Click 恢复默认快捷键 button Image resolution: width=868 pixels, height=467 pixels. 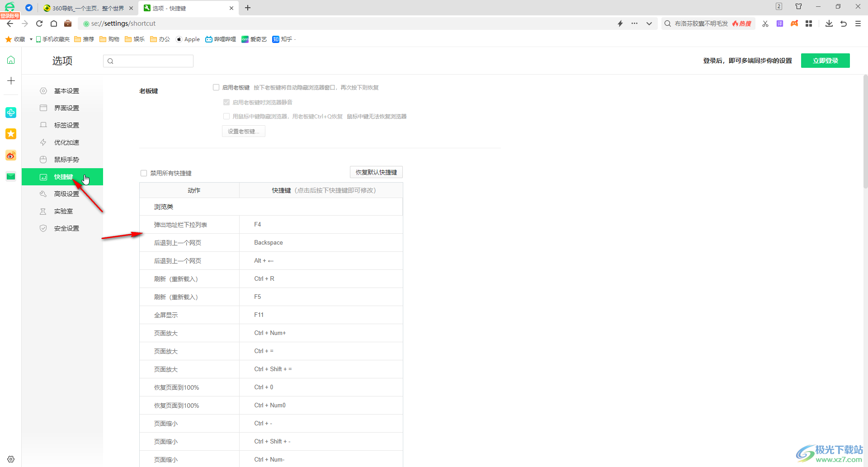coord(376,172)
